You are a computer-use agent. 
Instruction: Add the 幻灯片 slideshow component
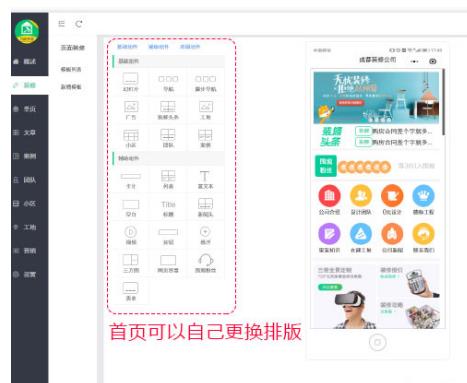click(x=131, y=82)
